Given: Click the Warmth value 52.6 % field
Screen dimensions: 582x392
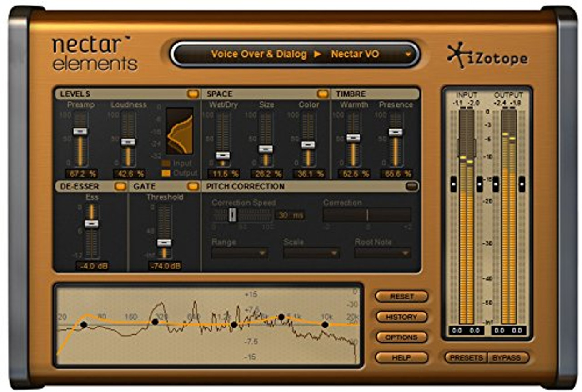Looking at the screenshot, I should pyautogui.click(x=354, y=174).
